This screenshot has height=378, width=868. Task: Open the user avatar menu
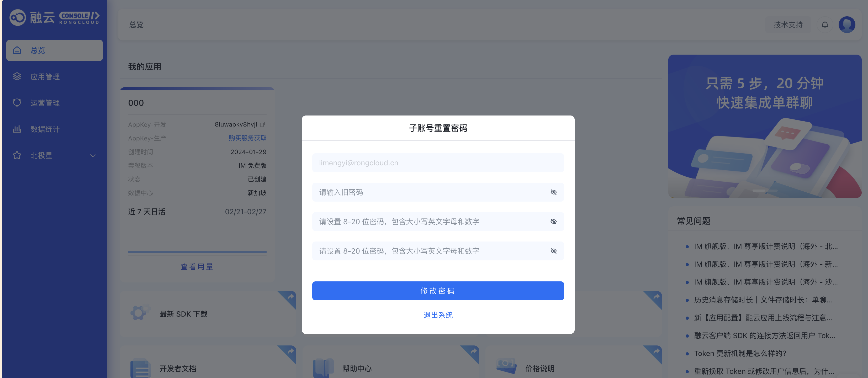[x=846, y=25]
